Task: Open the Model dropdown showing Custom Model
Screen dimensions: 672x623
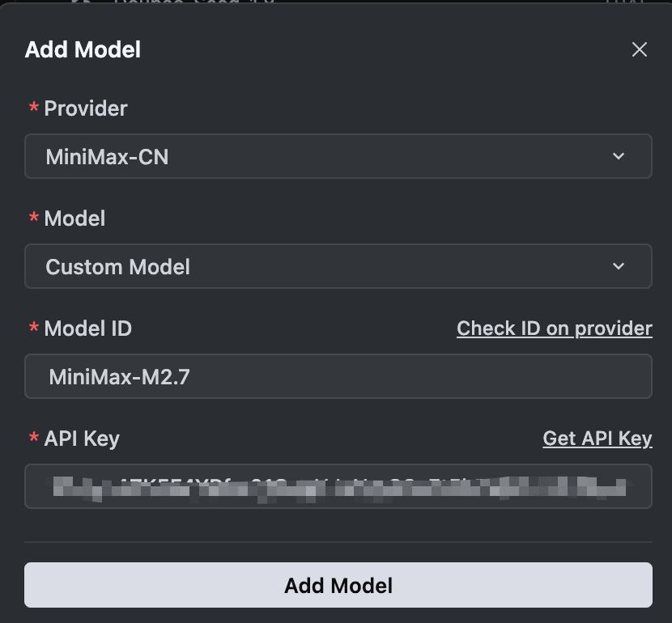Action: tap(338, 265)
